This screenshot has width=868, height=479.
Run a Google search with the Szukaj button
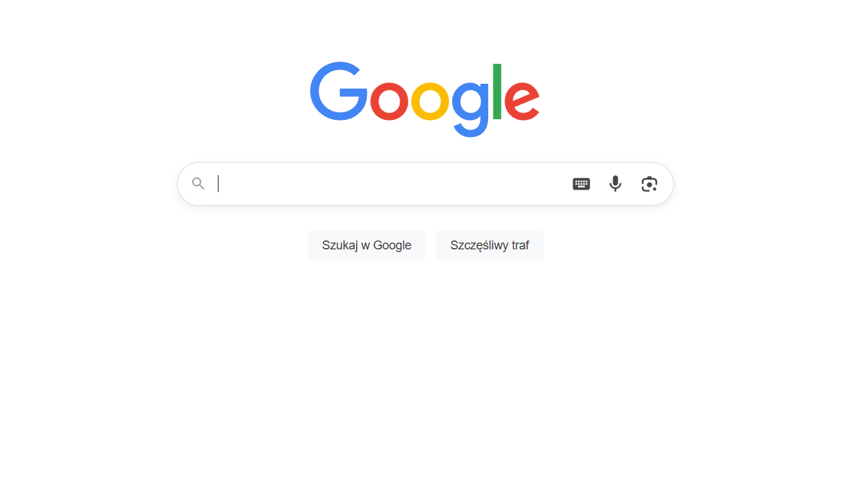tap(366, 245)
